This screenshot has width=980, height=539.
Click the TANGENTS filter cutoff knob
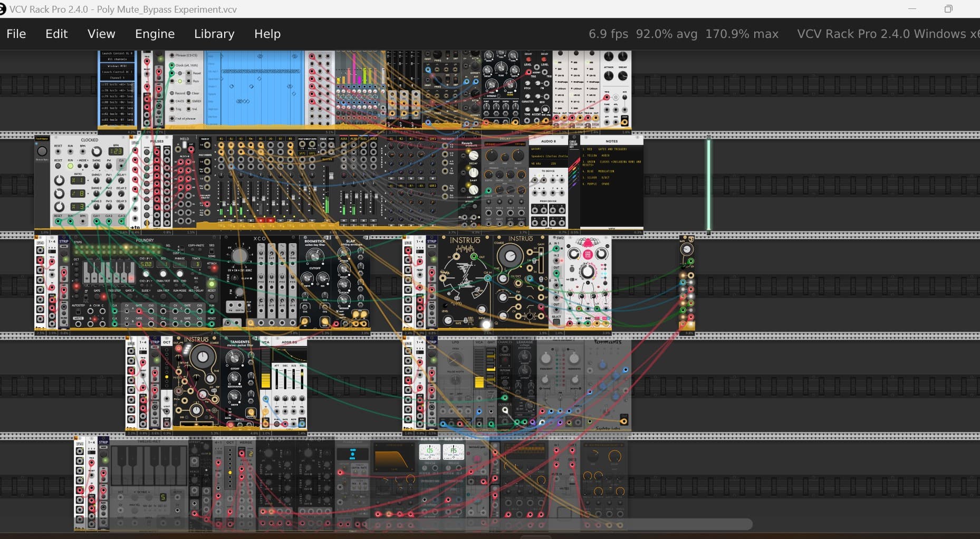coord(235,358)
